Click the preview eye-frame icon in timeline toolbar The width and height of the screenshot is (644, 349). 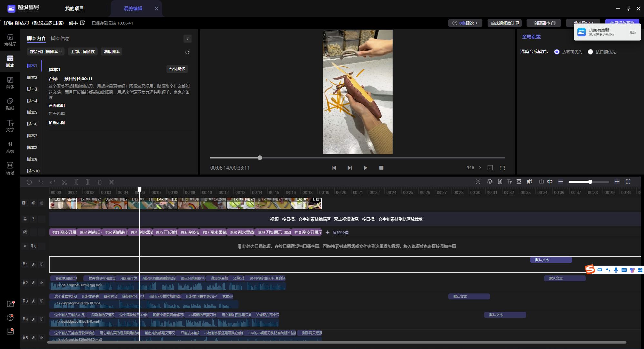point(478,182)
